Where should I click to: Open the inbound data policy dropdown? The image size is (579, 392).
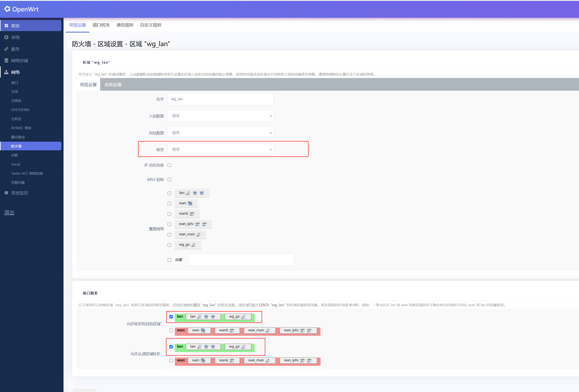tap(220, 116)
